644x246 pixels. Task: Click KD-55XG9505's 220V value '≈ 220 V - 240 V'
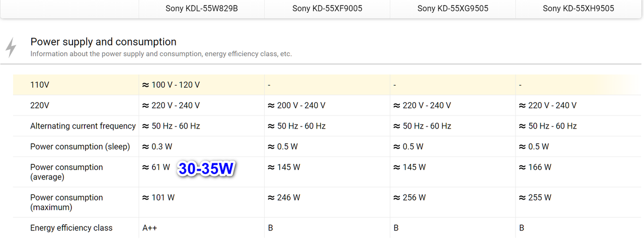(x=422, y=105)
